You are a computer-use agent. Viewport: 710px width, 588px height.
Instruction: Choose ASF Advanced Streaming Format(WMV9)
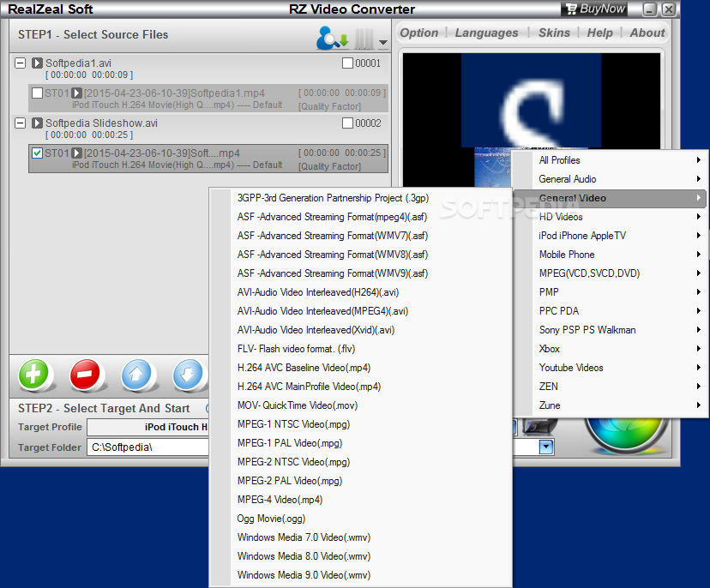pyautogui.click(x=361, y=273)
